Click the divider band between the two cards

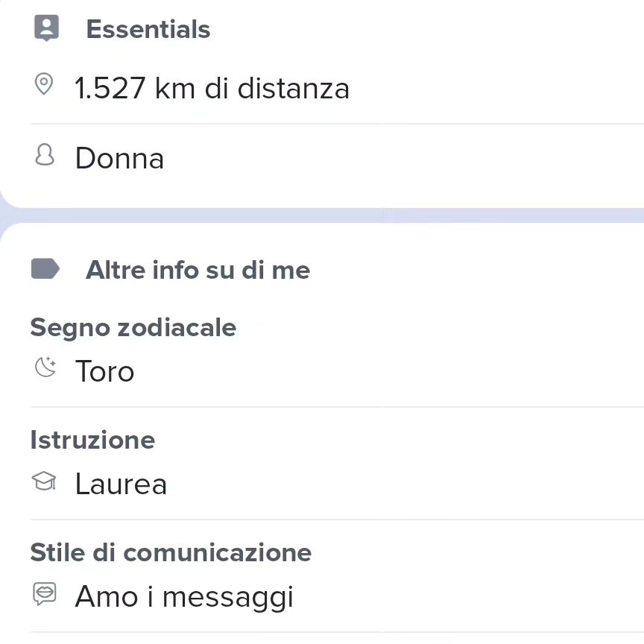322,215
